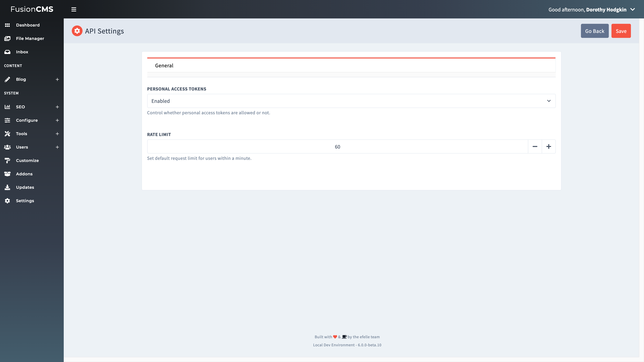
Task: Click the API Settings page title
Action: coord(104,31)
